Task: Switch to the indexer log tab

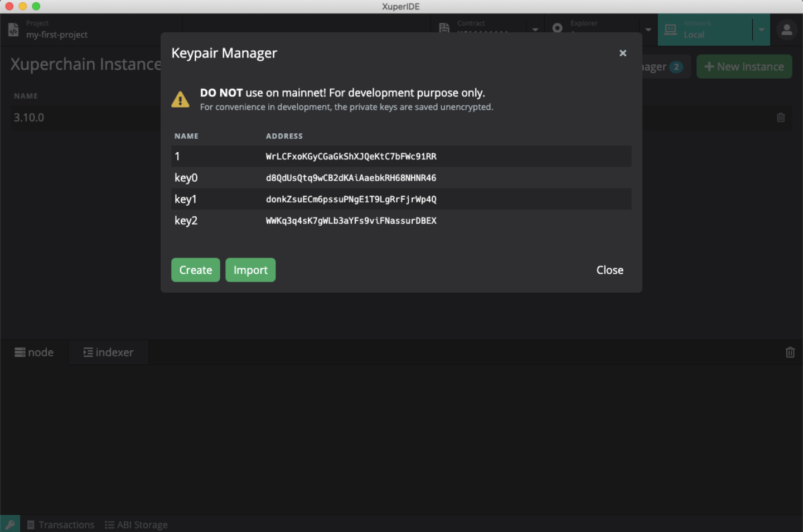Action: 109,352
